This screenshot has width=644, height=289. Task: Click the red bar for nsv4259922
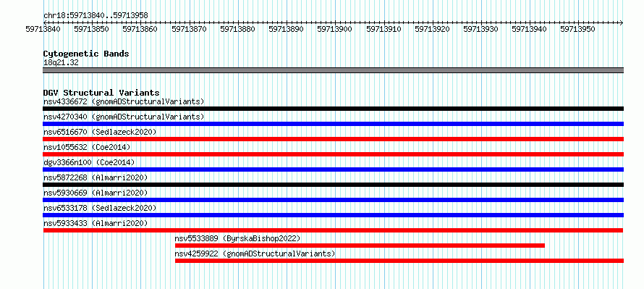(x=399, y=261)
